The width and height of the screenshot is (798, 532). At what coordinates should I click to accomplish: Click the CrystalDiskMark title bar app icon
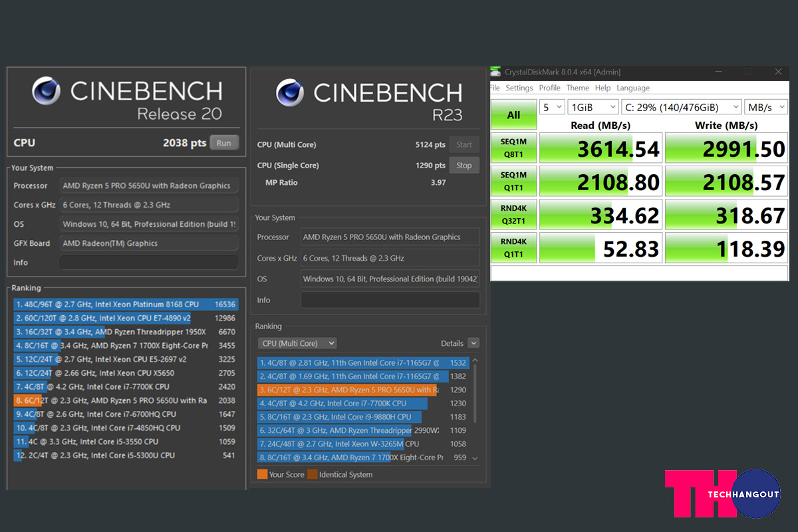click(495, 72)
